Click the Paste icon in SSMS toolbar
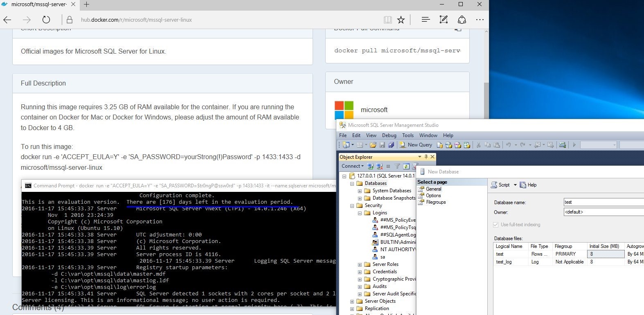The height and width of the screenshot is (315, 644). click(497, 145)
